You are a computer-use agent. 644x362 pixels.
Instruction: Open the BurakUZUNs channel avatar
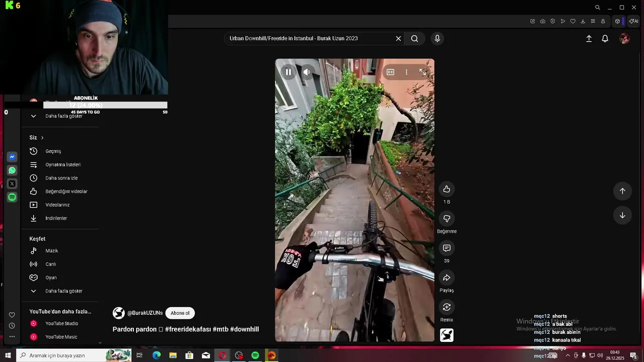[x=119, y=313]
